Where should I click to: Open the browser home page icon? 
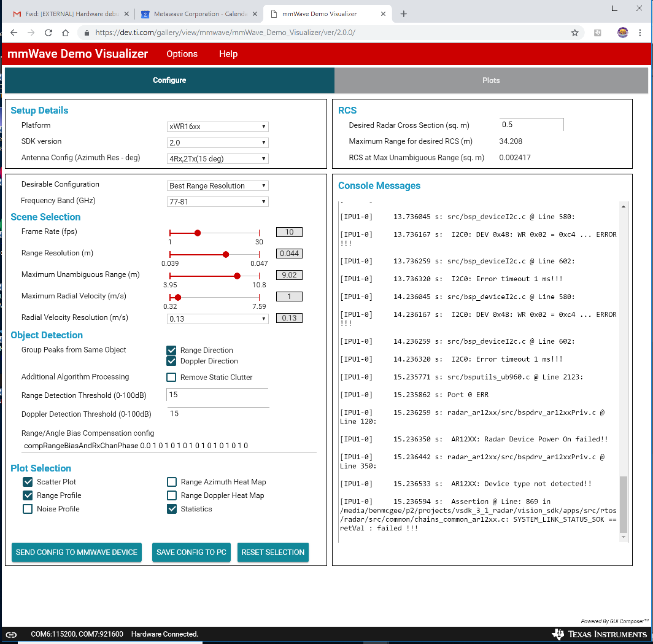coord(66,33)
